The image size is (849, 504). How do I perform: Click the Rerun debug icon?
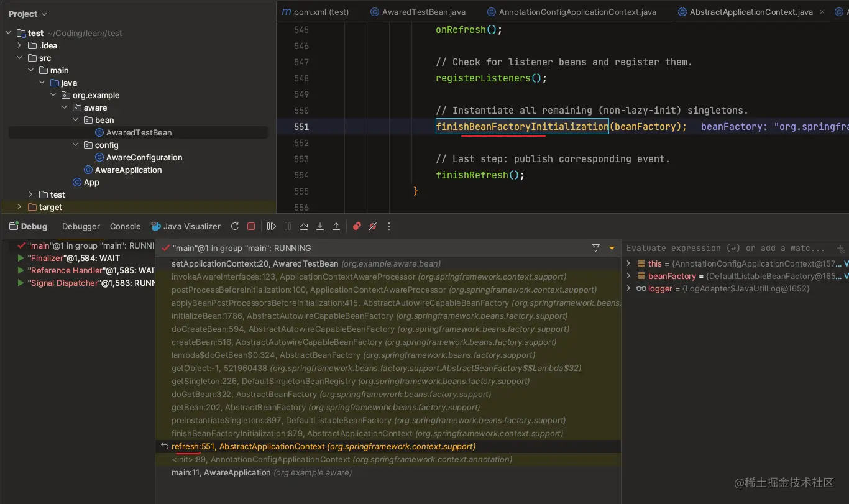235,227
